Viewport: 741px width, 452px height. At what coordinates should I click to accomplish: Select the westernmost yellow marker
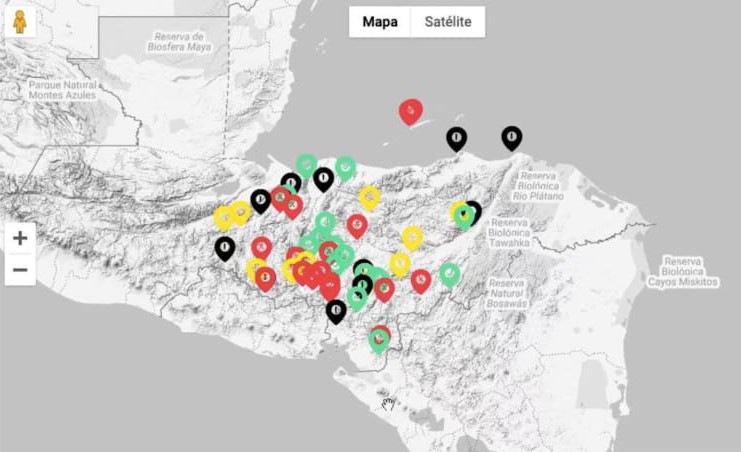click(x=224, y=218)
